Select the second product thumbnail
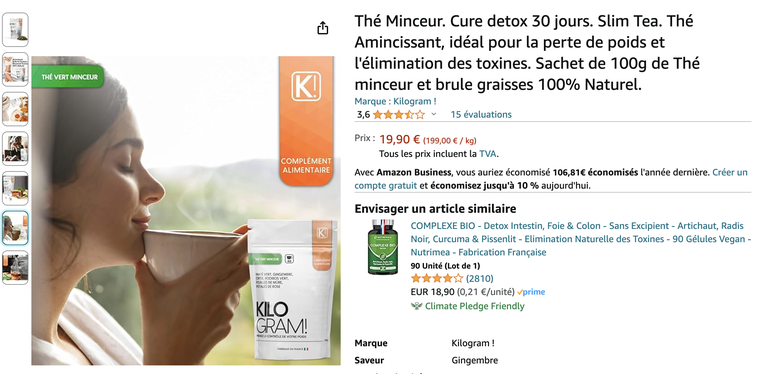Viewport: 760px width, 374px height. tap(16, 69)
